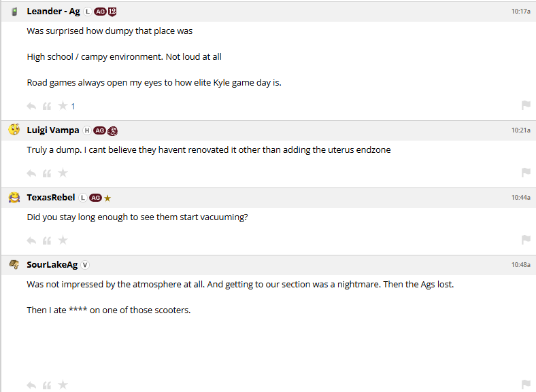Image resolution: width=536 pixels, height=392 pixels.
Task: Open Luigi Vampa's user profile
Action: tap(53, 130)
